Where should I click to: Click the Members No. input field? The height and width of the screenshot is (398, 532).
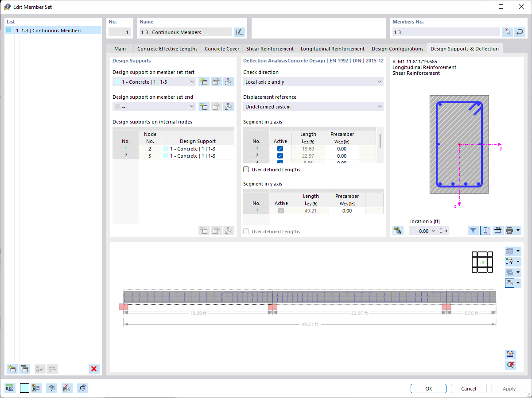[x=446, y=32]
